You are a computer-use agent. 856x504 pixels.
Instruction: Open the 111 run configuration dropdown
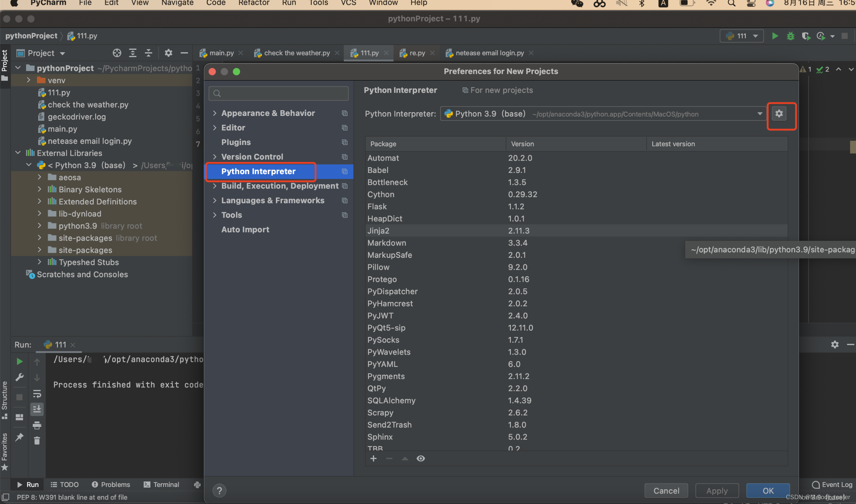coord(741,36)
